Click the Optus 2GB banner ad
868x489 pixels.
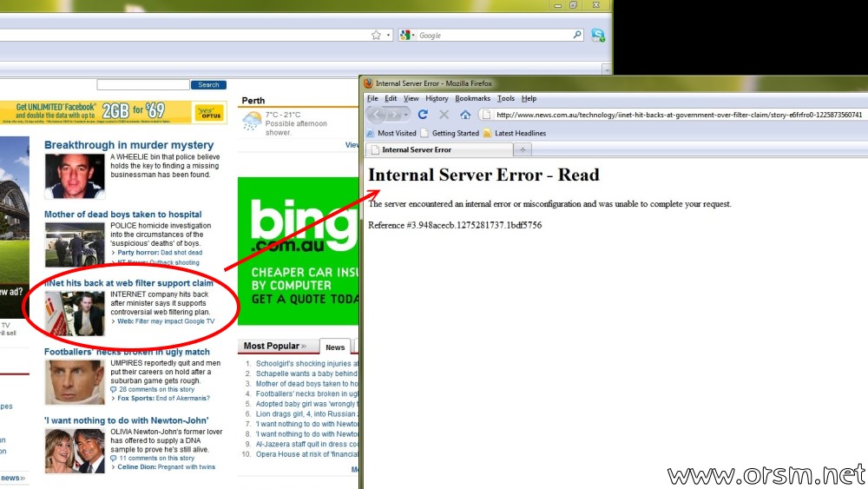113,112
